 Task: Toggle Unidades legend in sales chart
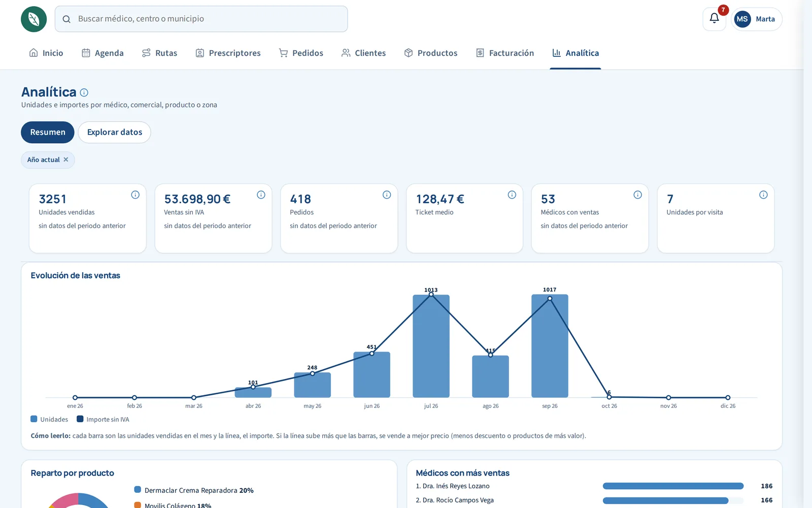[49, 419]
